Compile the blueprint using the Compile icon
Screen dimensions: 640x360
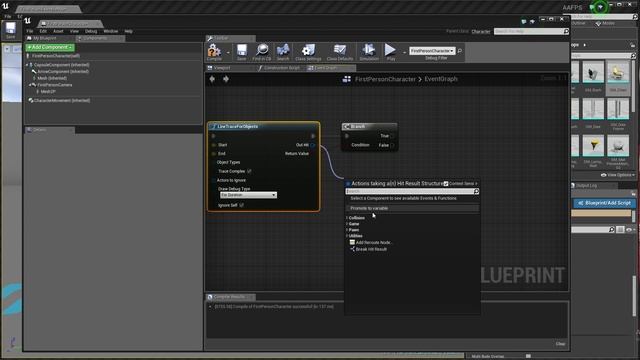click(214, 51)
